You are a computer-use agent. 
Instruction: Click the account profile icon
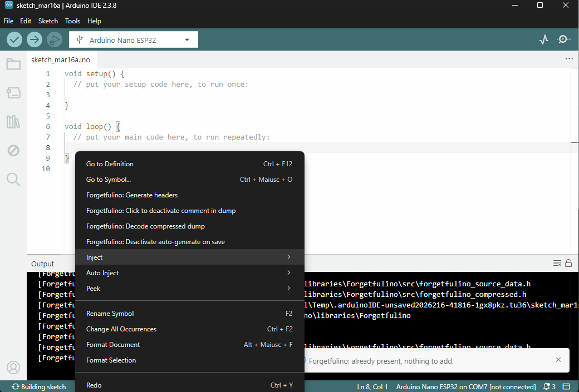pos(13,368)
